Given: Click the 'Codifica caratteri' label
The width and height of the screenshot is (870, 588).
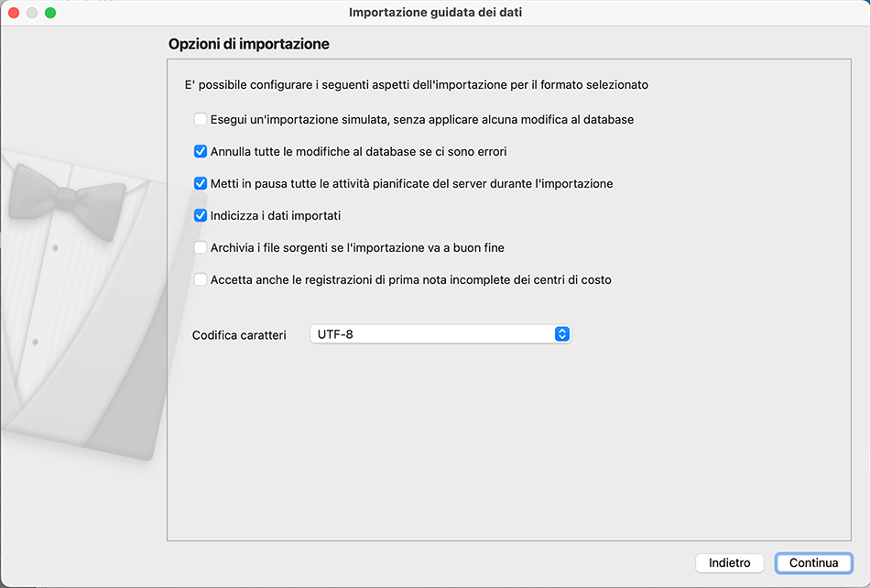Looking at the screenshot, I should coord(239,335).
